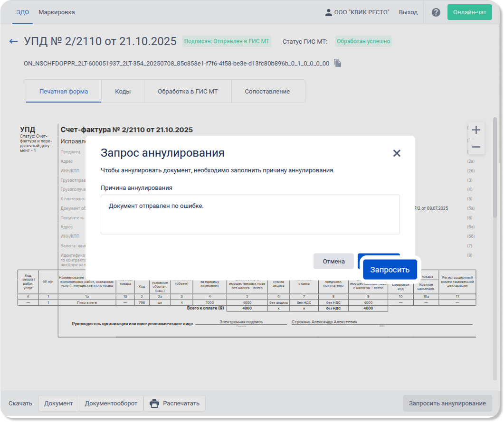Click Отмена to cancel the request
504x422 pixels.
[x=333, y=261]
